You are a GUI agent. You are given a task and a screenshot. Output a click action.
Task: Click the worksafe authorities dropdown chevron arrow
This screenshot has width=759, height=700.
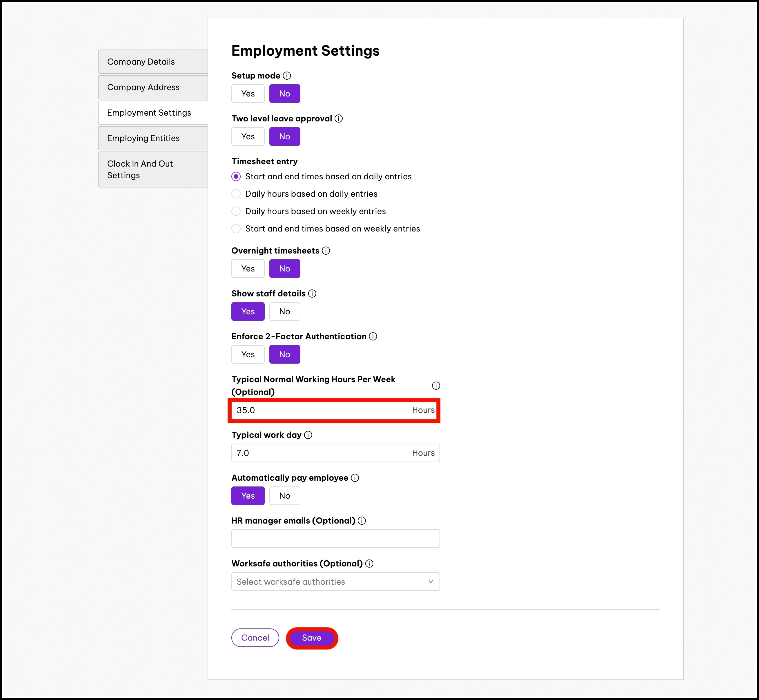click(431, 581)
